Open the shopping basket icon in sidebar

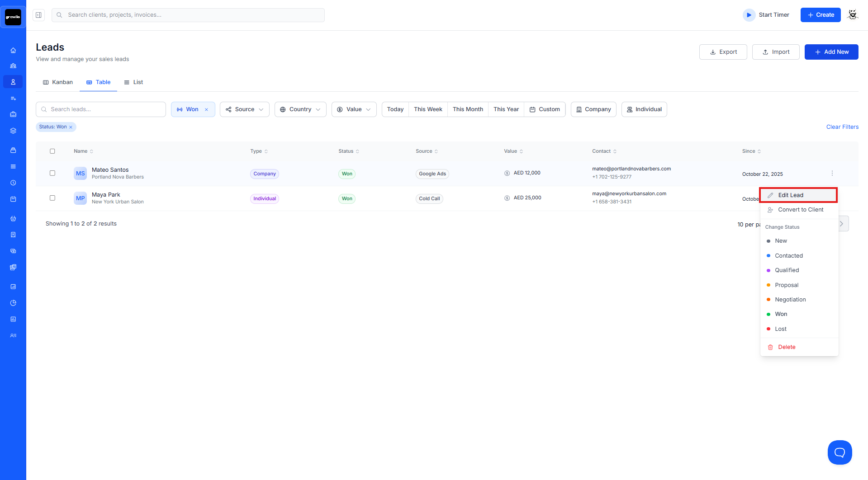coord(13,219)
